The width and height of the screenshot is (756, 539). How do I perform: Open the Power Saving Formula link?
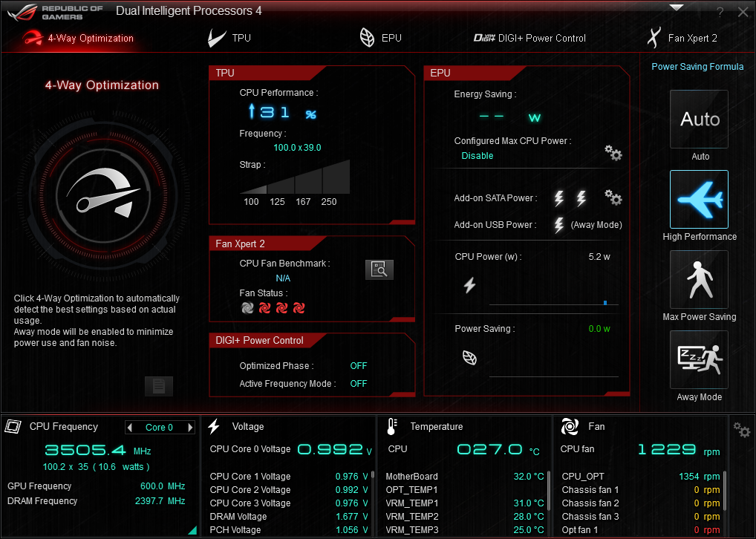697,67
